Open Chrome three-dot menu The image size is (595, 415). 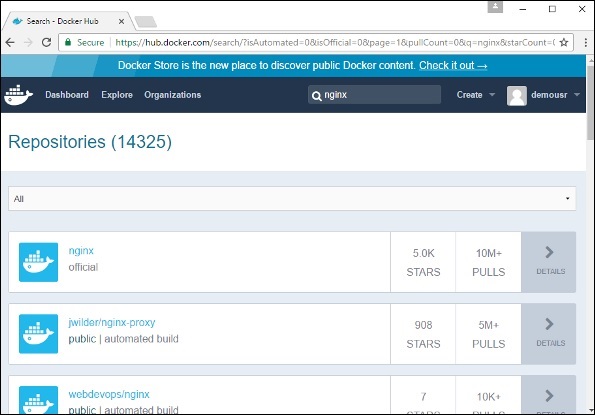coord(586,42)
